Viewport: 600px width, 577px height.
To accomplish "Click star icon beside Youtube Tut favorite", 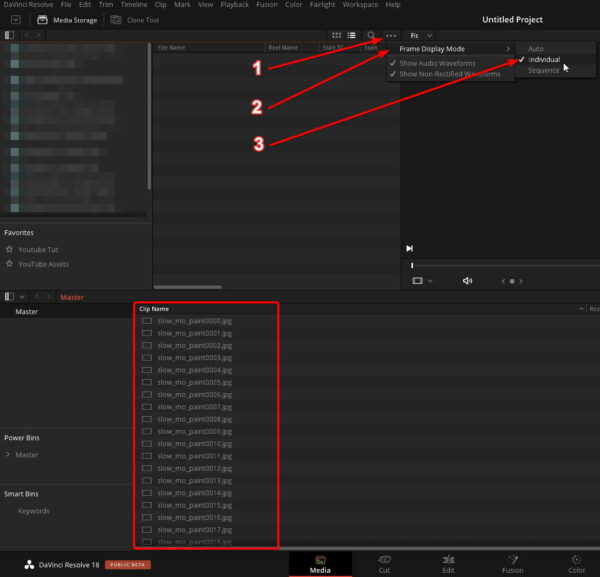I will pyautogui.click(x=10, y=249).
